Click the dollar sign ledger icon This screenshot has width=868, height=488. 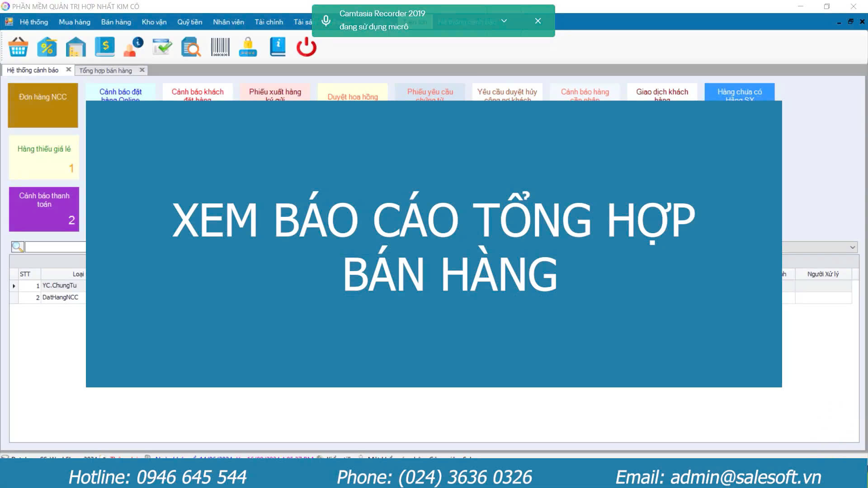[x=104, y=47]
